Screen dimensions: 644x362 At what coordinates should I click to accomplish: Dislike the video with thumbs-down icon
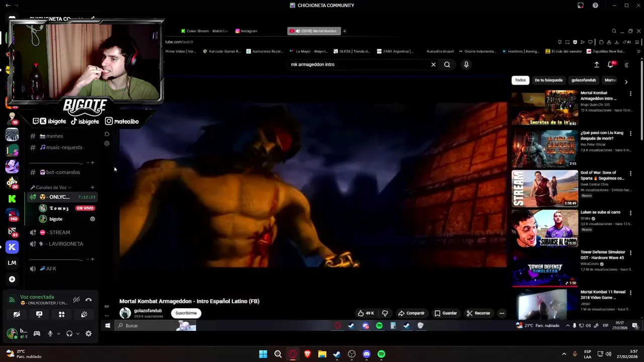click(x=385, y=313)
